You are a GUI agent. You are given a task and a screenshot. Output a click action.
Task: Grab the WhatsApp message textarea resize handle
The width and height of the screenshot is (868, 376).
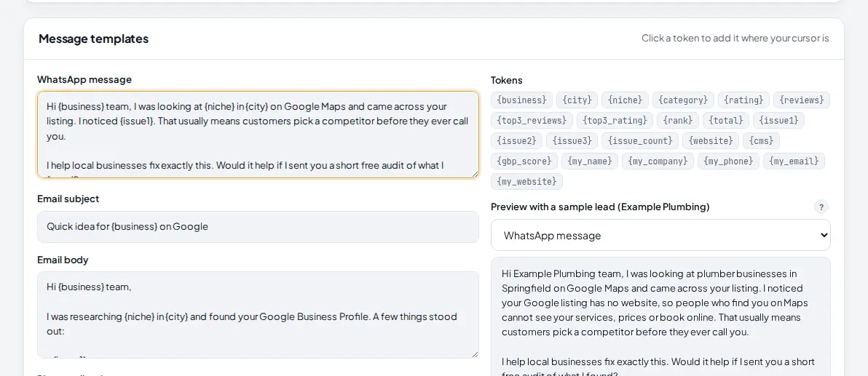coord(474,174)
